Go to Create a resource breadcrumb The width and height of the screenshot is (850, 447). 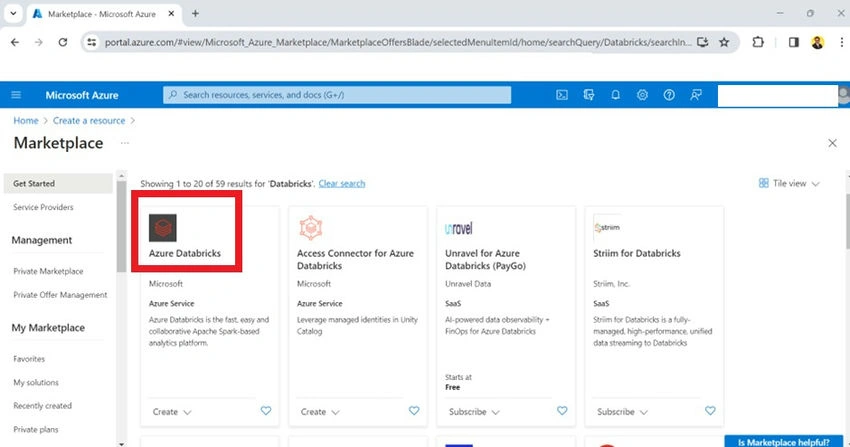(x=89, y=120)
